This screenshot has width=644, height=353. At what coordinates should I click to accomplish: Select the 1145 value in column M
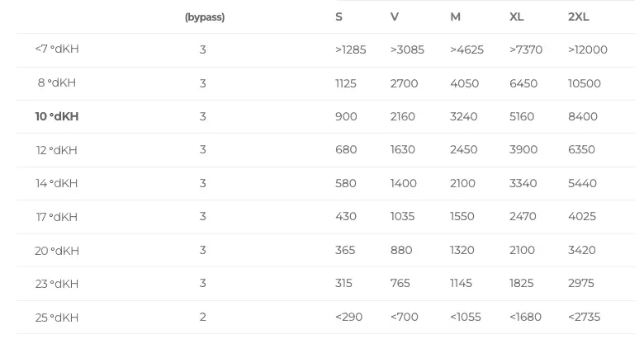(x=461, y=284)
